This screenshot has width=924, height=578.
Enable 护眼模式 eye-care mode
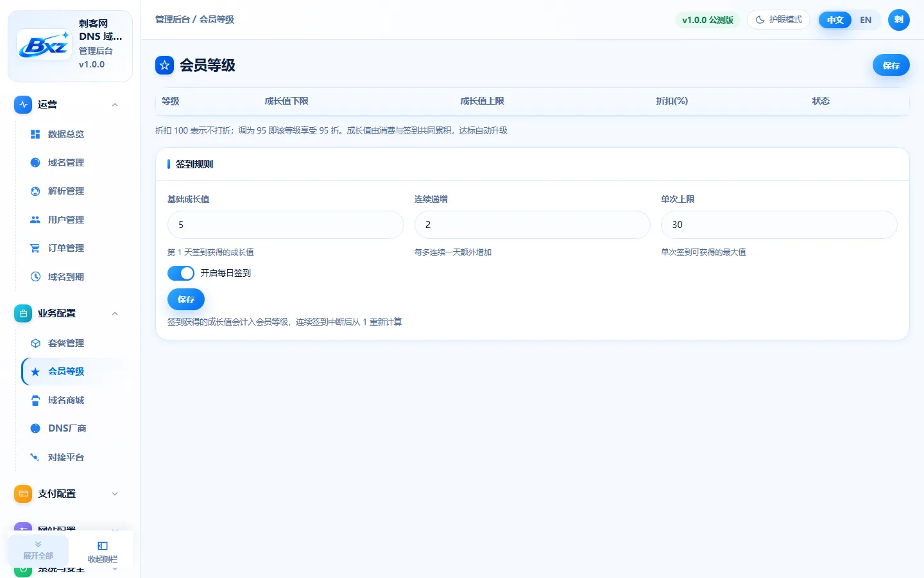[x=778, y=20]
